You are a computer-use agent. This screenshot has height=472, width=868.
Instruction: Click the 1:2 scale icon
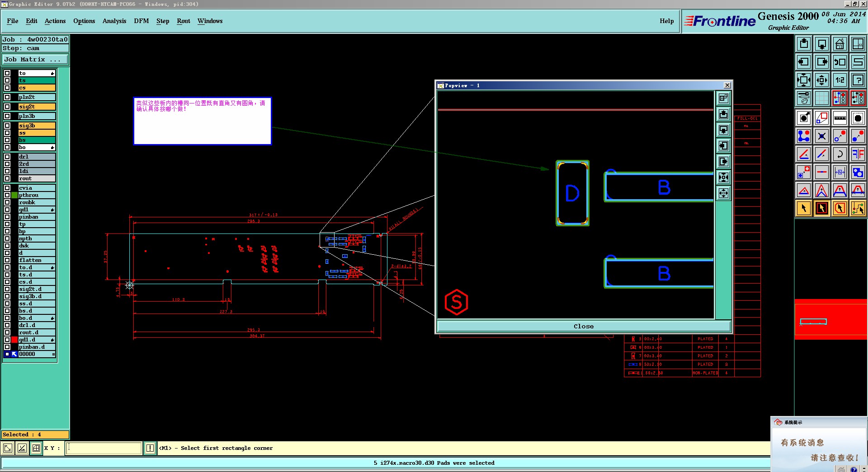click(840, 80)
